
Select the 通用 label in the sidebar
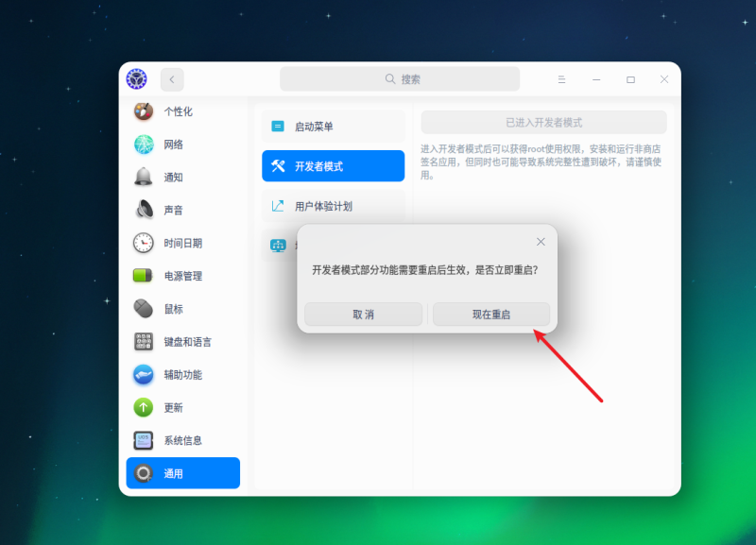click(x=174, y=473)
